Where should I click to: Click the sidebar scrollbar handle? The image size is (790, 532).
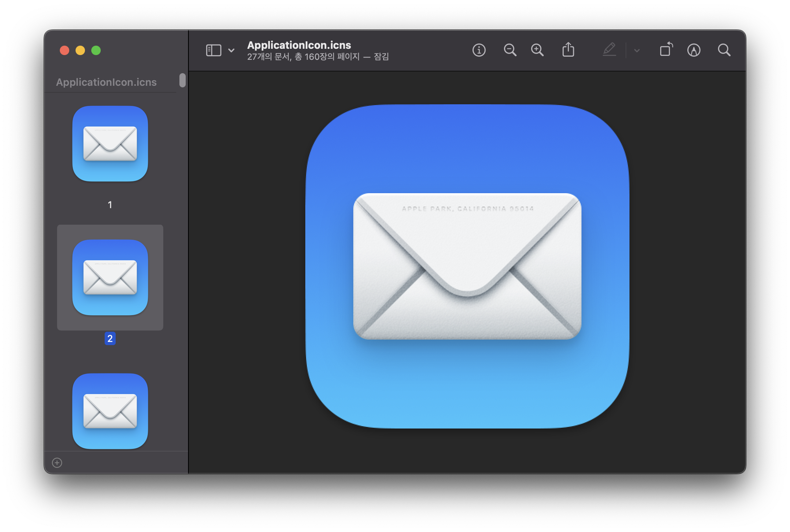[x=182, y=80]
